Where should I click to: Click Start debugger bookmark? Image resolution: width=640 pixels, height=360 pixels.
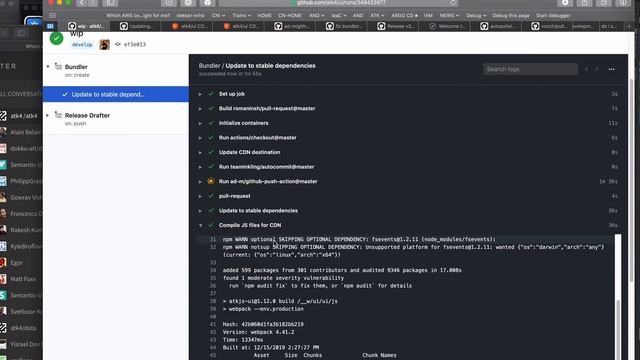(553, 16)
